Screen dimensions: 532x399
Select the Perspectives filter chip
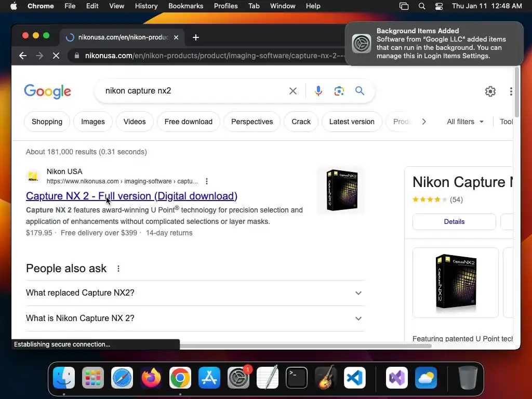tap(252, 122)
